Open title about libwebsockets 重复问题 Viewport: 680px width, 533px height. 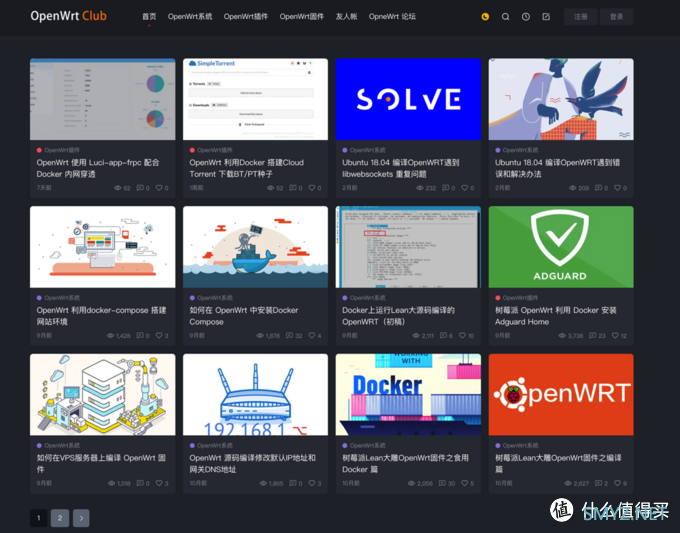click(x=401, y=168)
